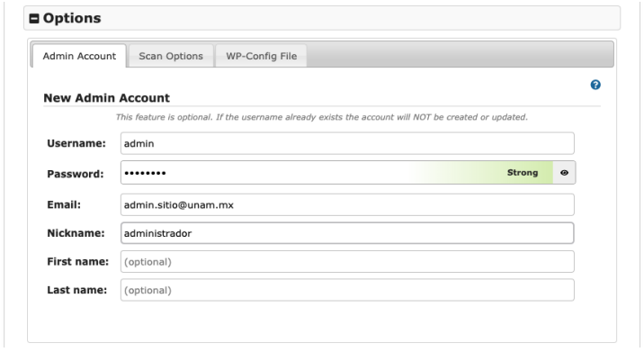The image size is (644, 352).
Task: Click the First name: label
Action: click(78, 262)
